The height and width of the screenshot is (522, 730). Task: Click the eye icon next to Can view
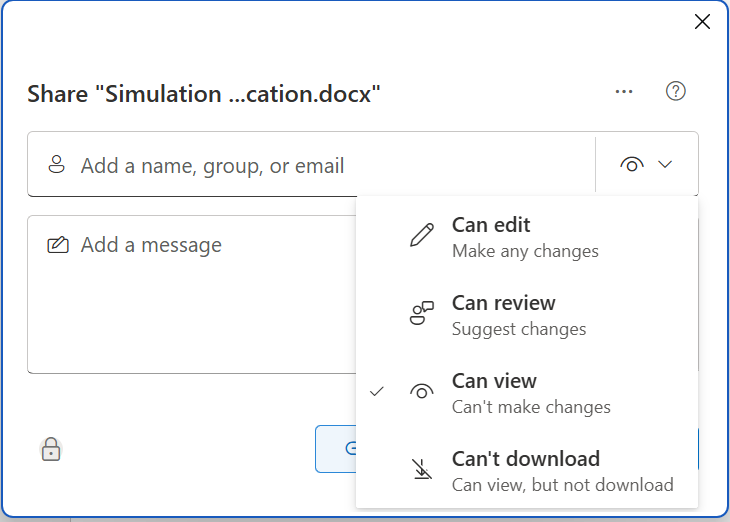click(x=422, y=392)
